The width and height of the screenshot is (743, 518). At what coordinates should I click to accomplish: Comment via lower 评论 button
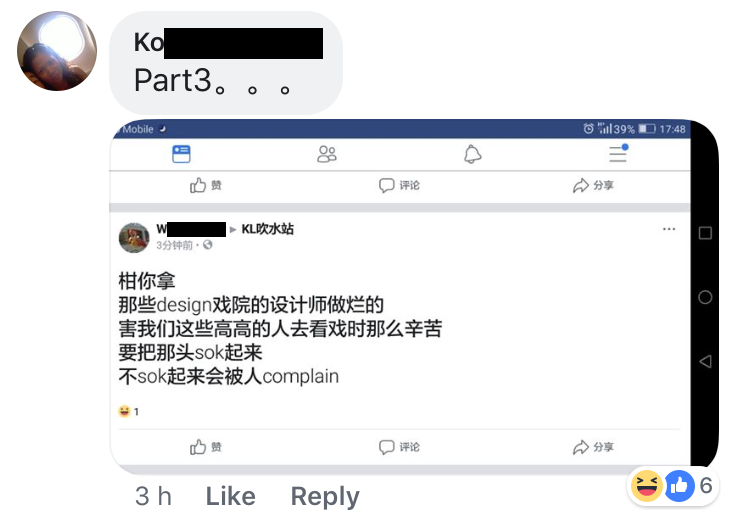click(x=399, y=447)
